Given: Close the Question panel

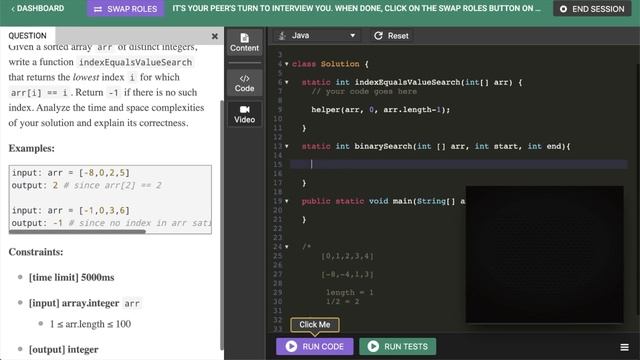Looking at the screenshot, I should (x=215, y=36).
